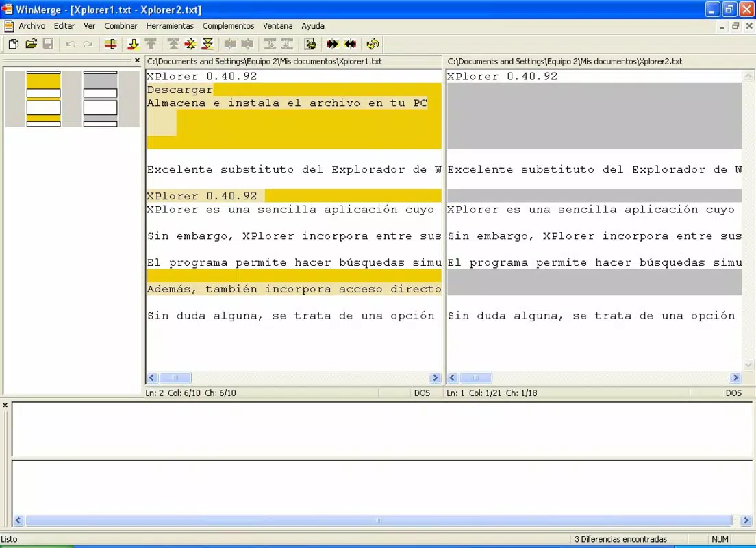
Task: Click right arrow of bottom pane scrollbar
Action: tap(746, 521)
